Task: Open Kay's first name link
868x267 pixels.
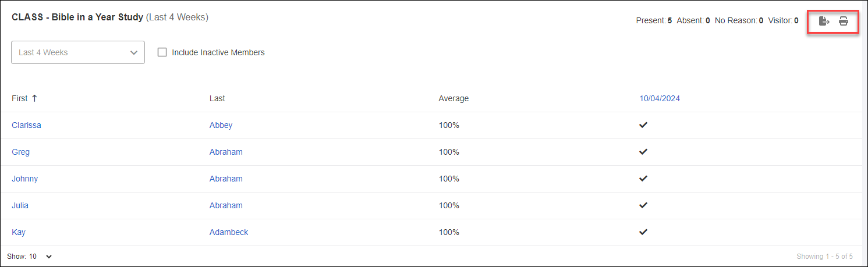Action: (19, 232)
